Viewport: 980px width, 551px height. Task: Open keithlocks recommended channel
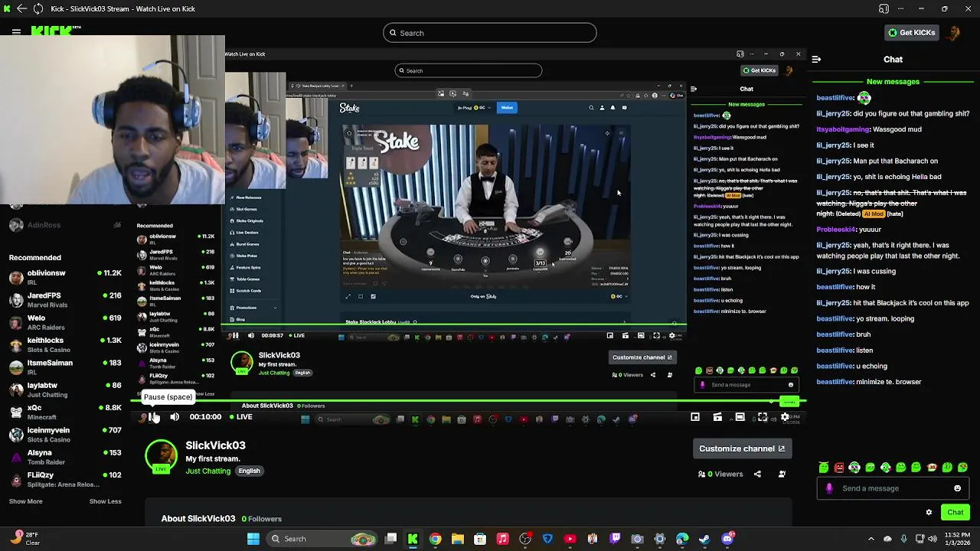point(65,344)
